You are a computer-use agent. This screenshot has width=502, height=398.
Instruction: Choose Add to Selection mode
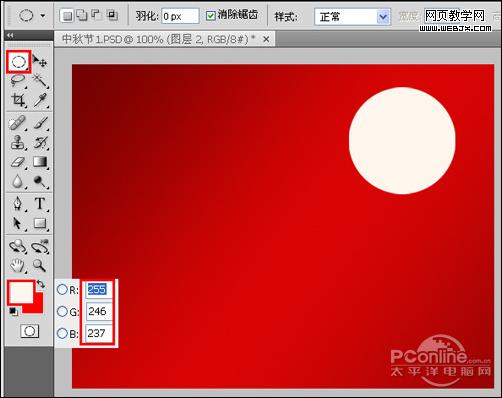pyautogui.click(x=82, y=15)
